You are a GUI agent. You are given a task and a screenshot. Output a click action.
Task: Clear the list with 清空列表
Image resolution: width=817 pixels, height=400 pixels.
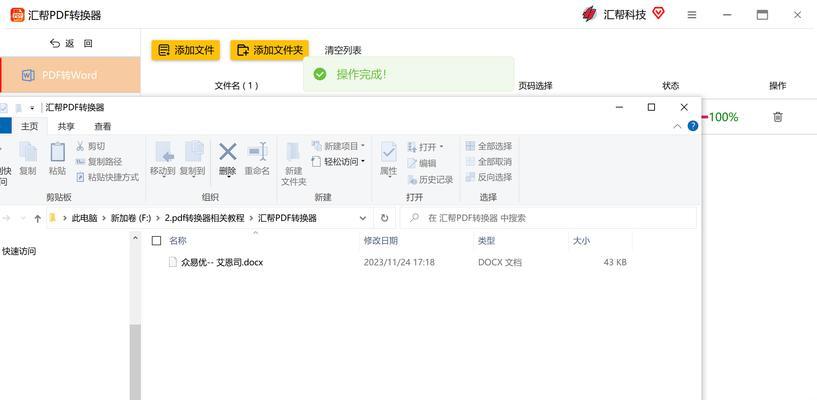pyautogui.click(x=343, y=51)
